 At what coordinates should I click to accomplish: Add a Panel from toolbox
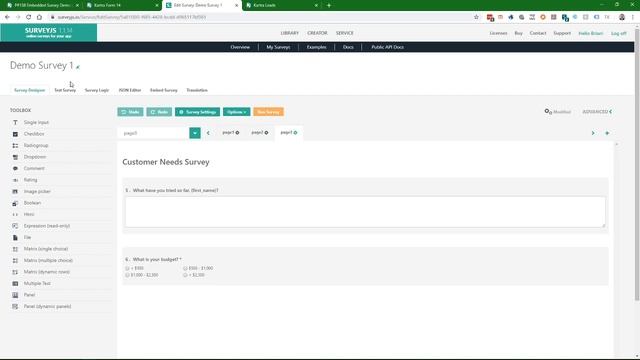click(29, 295)
